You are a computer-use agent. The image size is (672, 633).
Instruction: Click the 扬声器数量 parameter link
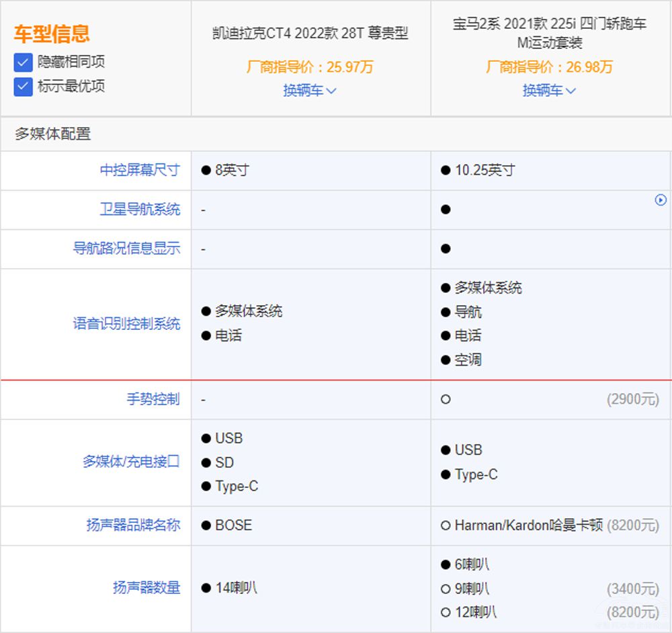pyautogui.click(x=146, y=588)
